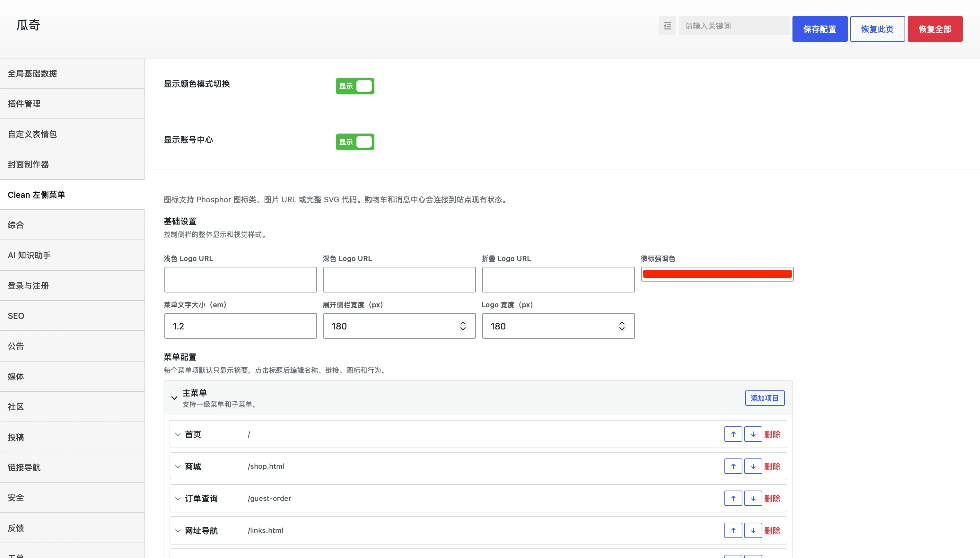Expand the 商城 menu item
The image size is (980, 558).
pyautogui.click(x=178, y=467)
